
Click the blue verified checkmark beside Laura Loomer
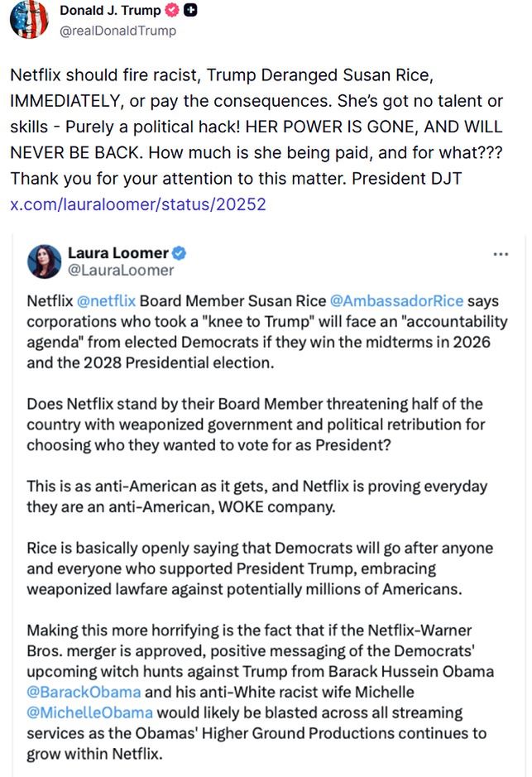[x=179, y=252]
